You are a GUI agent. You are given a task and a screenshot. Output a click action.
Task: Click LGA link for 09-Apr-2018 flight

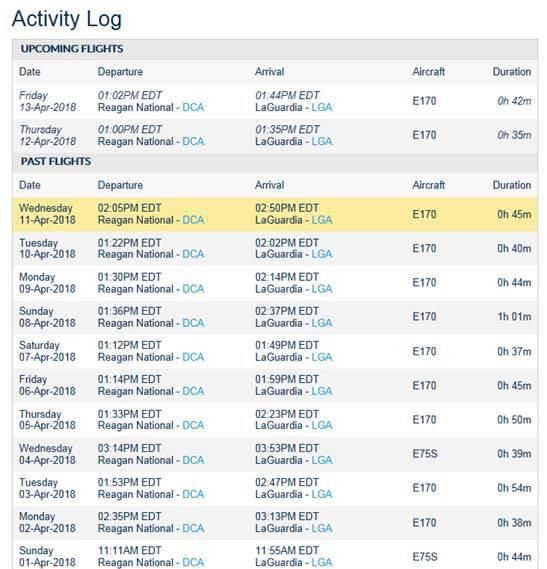322,289
